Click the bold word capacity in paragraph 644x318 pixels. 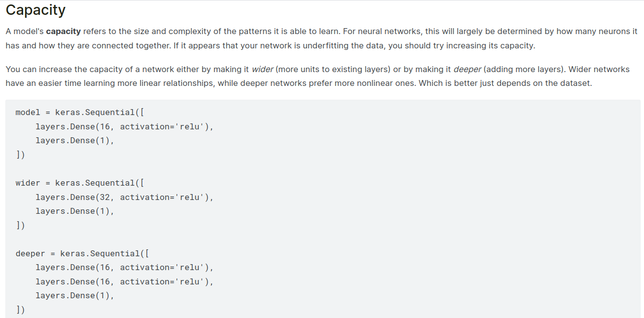pos(63,32)
